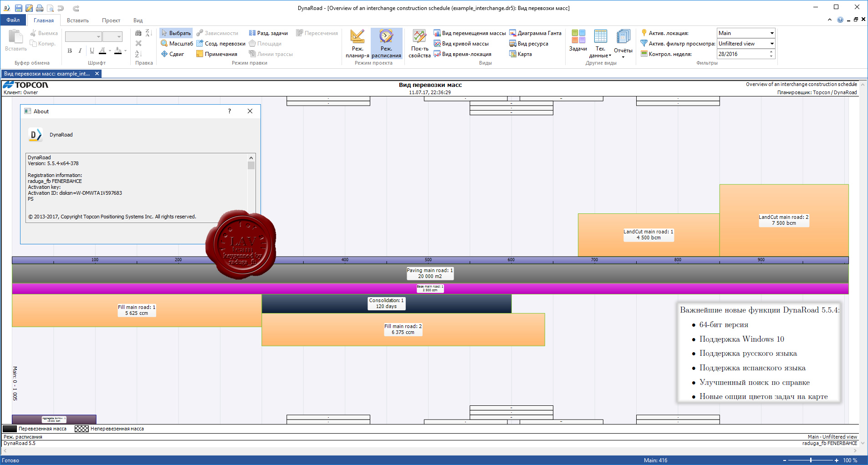Click the Save As icon with pencil
Viewport: 868px width, 465px height.
pos(29,8)
